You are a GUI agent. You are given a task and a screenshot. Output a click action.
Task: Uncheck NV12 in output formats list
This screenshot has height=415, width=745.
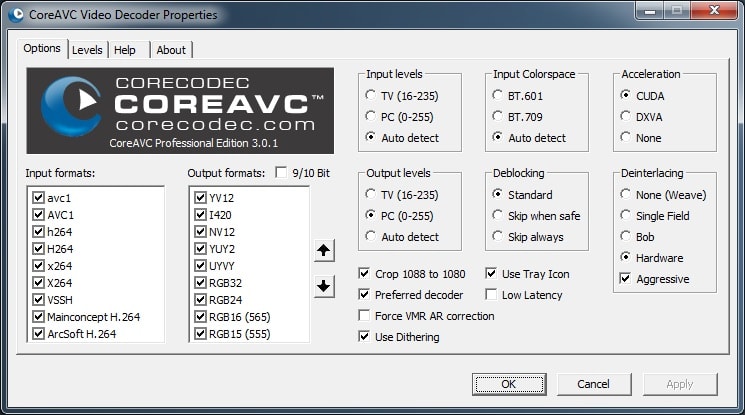coord(196,233)
